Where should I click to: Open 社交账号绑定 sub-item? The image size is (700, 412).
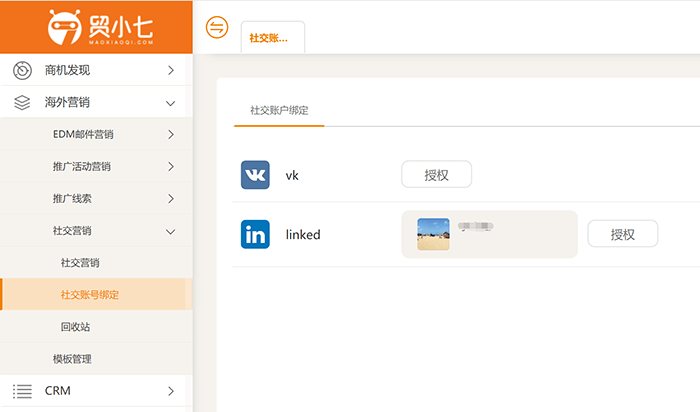(x=96, y=295)
